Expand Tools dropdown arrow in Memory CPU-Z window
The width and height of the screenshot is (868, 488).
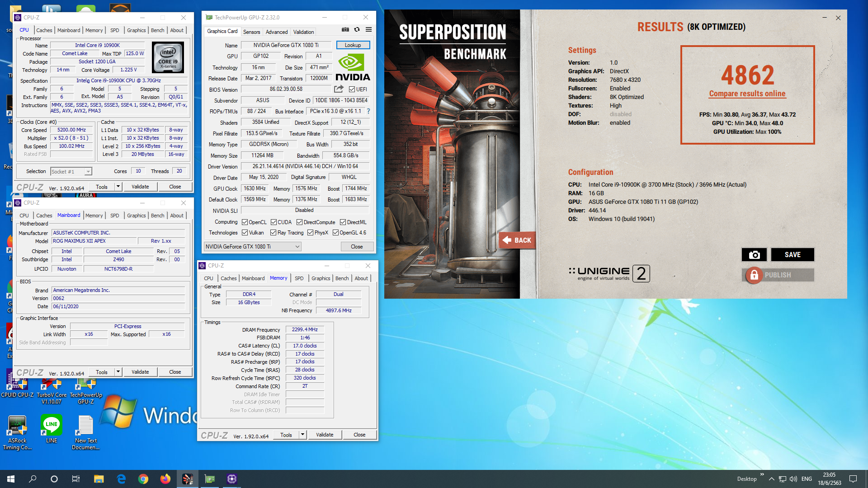click(302, 435)
